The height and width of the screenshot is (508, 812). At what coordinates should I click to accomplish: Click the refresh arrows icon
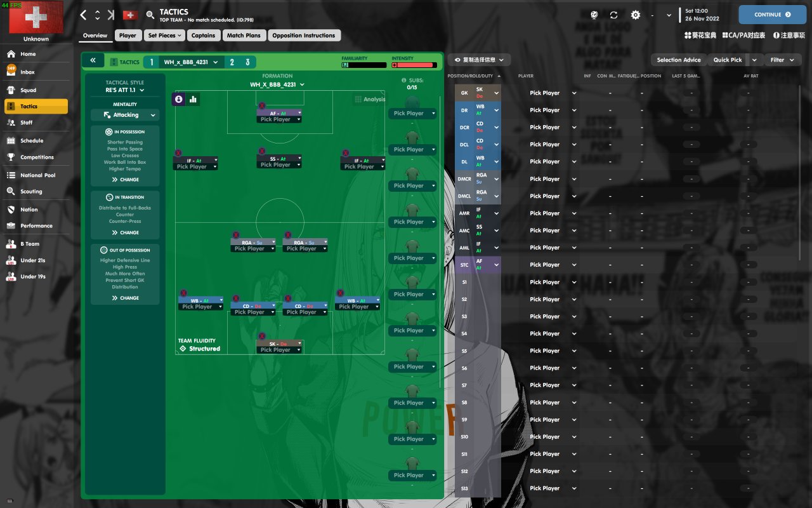[613, 15]
